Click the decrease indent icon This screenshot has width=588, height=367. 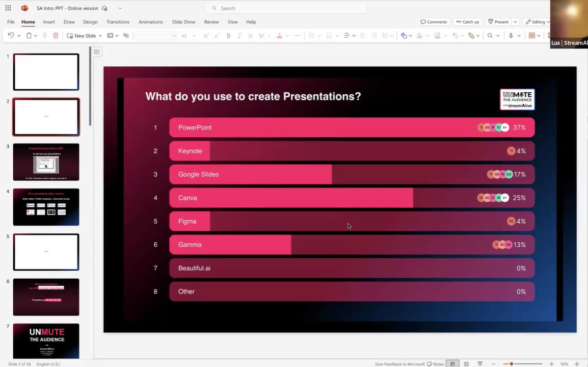tap(363, 36)
